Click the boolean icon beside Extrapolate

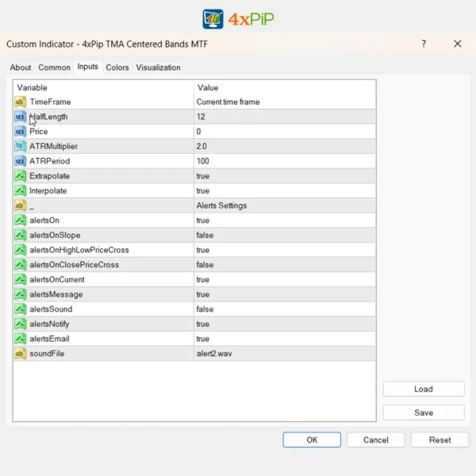click(x=20, y=176)
